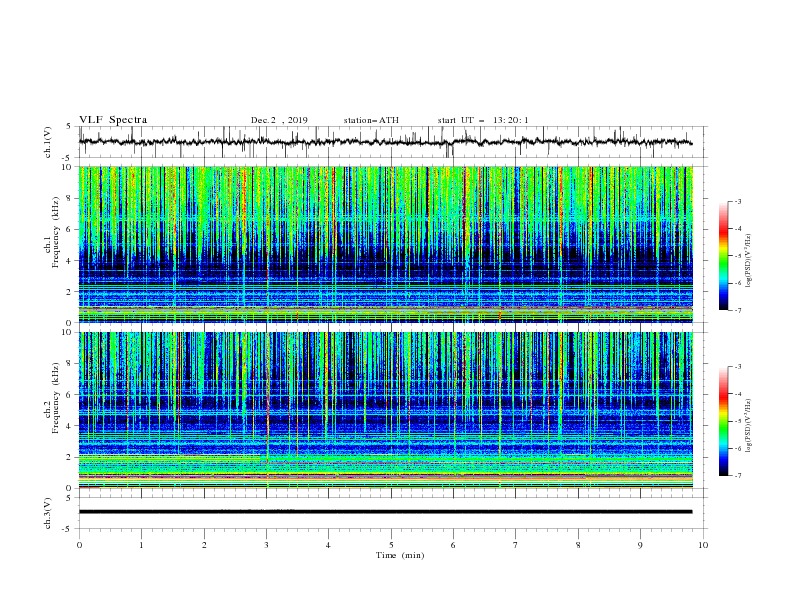Viewport: 792px width, 612px height.
Task: Click the ch.3 flat black waveform trace
Action: pos(385,512)
